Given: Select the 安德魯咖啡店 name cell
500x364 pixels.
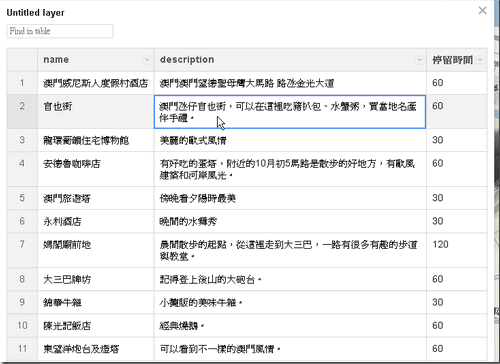Looking at the screenshot, I should click(96, 169).
